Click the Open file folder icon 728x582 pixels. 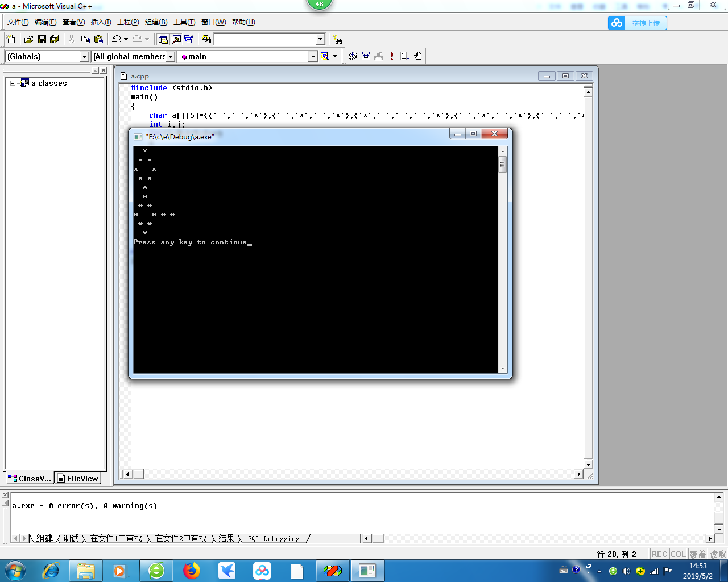(28, 39)
